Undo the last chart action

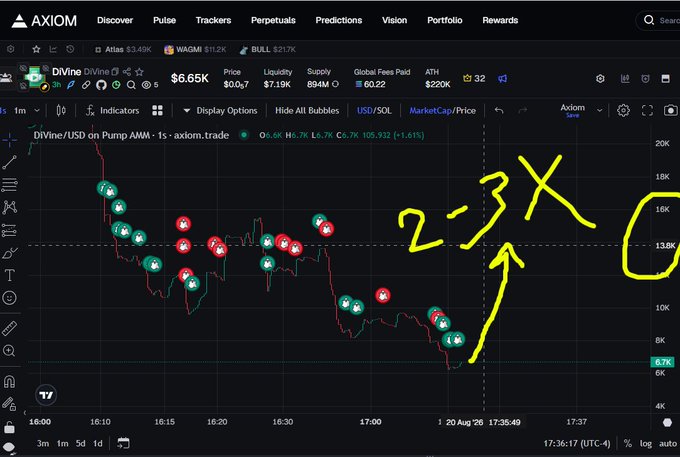tap(499, 111)
